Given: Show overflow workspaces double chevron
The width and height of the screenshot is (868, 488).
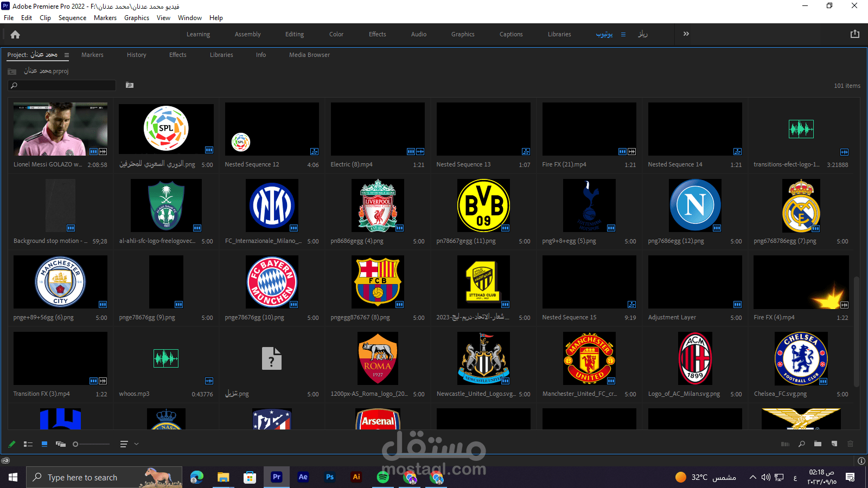Looking at the screenshot, I should pos(686,34).
